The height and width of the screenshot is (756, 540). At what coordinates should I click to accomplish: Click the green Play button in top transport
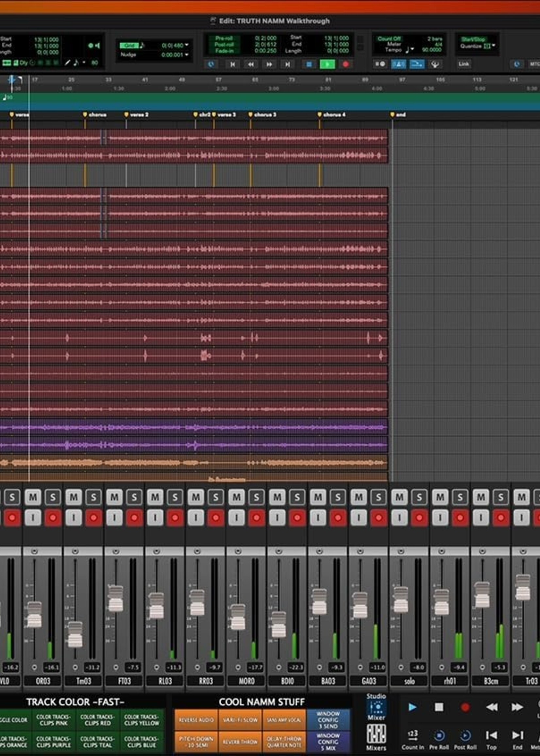tap(327, 64)
